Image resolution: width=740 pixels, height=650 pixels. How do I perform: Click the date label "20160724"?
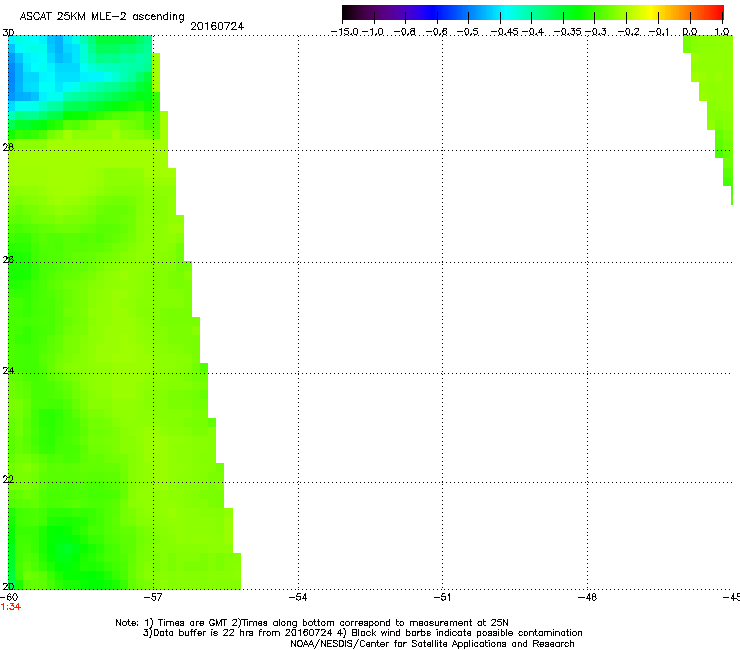(217, 26)
